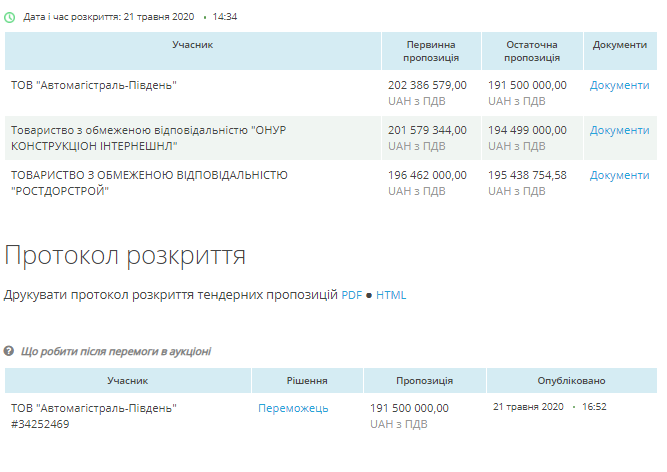Click the Документи column header
Screen dimensions: 667x472
click(619, 45)
